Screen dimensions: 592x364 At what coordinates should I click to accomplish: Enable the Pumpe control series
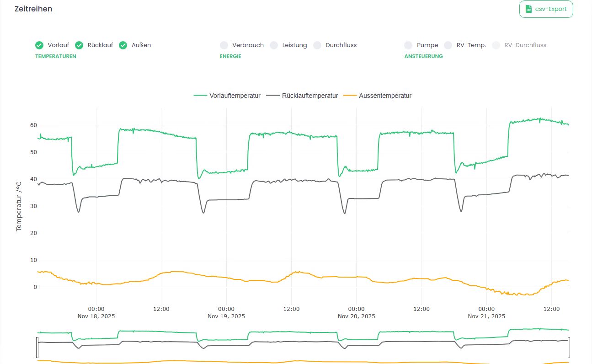pos(409,45)
